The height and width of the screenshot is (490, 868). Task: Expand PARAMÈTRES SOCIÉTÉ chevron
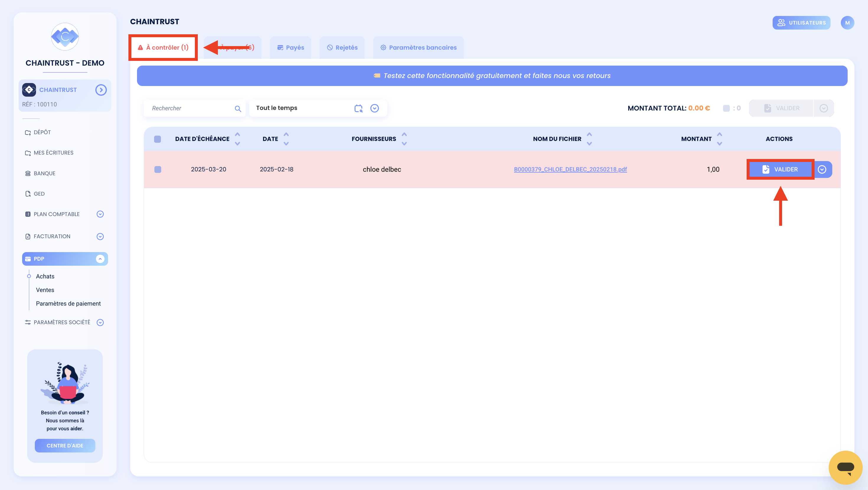click(100, 322)
